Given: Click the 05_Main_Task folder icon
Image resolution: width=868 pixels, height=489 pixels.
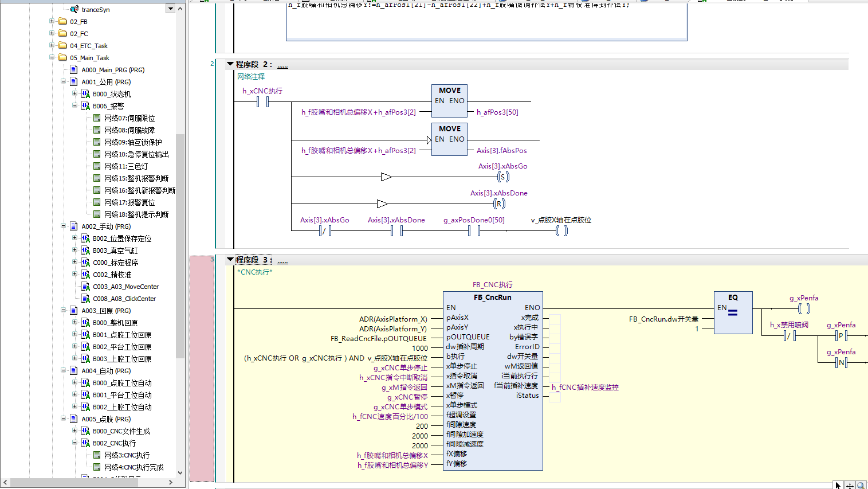Looking at the screenshot, I should click(x=62, y=57).
